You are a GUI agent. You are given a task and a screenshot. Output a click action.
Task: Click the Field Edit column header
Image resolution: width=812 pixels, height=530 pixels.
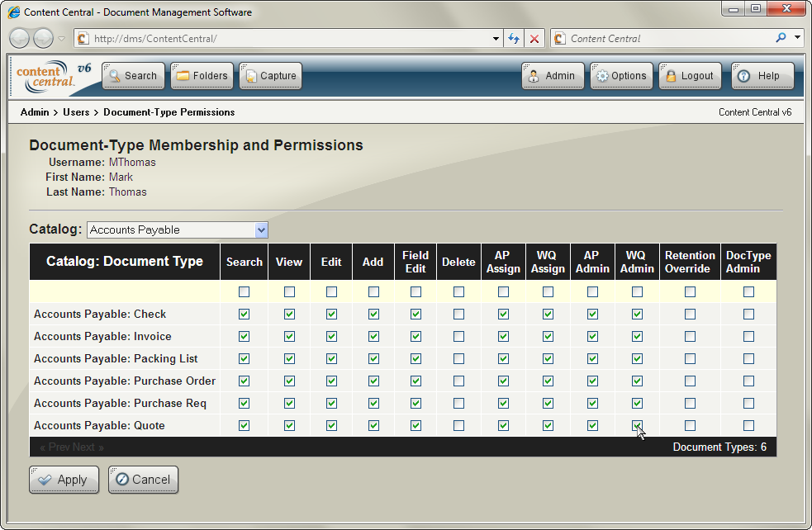pos(415,262)
